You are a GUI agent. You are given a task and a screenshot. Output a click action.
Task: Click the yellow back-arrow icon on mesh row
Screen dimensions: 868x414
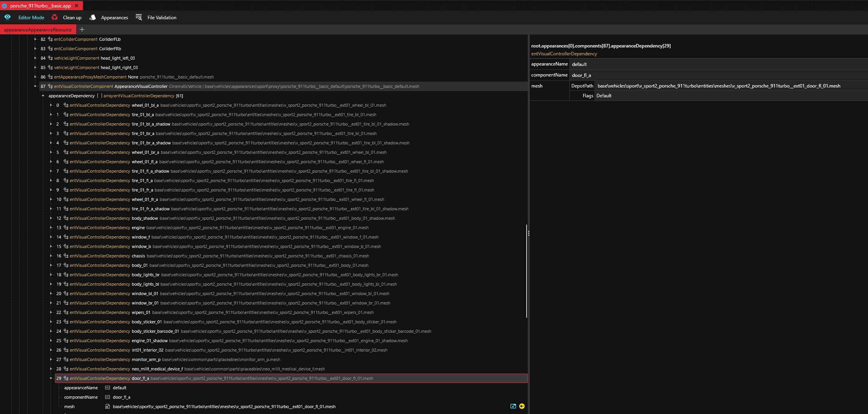click(x=522, y=406)
